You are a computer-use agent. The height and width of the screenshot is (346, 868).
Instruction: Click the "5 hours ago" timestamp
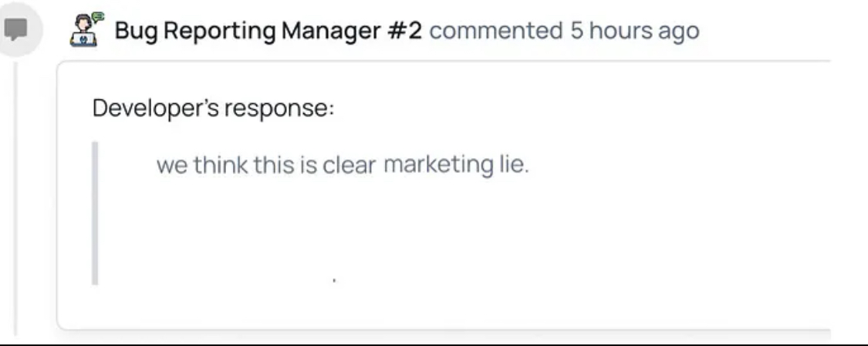(x=634, y=32)
